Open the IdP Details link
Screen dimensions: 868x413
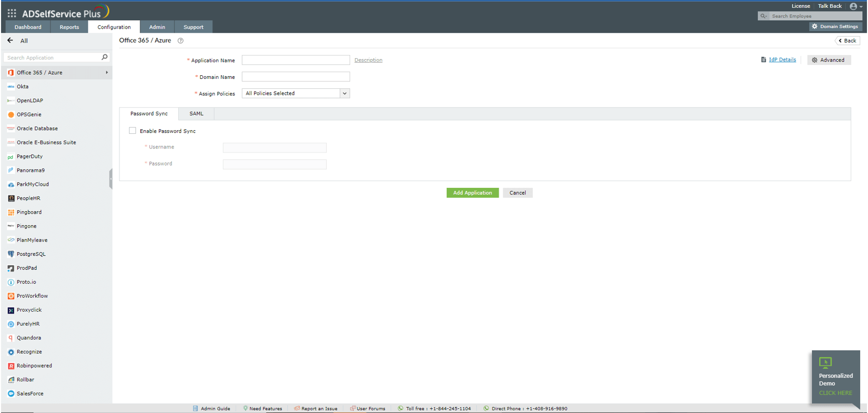coord(782,60)
